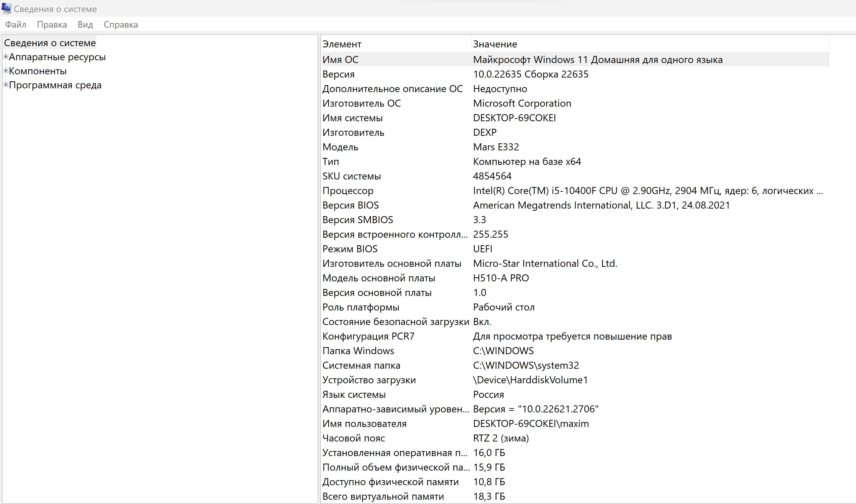Viewport: 856px width, 504px height.
Task: Click DESKTOP-69COKEI system name value
Action: (515, 118)
